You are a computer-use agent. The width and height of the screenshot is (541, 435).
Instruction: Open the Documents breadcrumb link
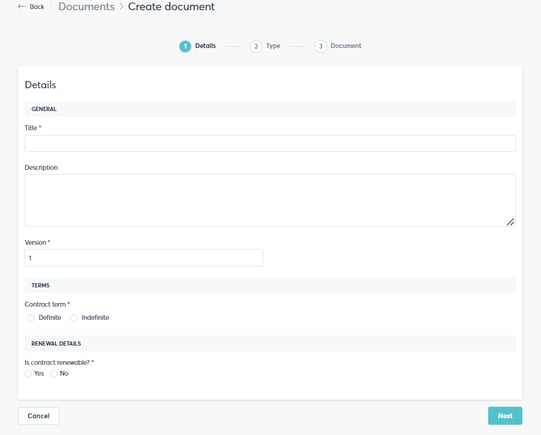(86, 7)
